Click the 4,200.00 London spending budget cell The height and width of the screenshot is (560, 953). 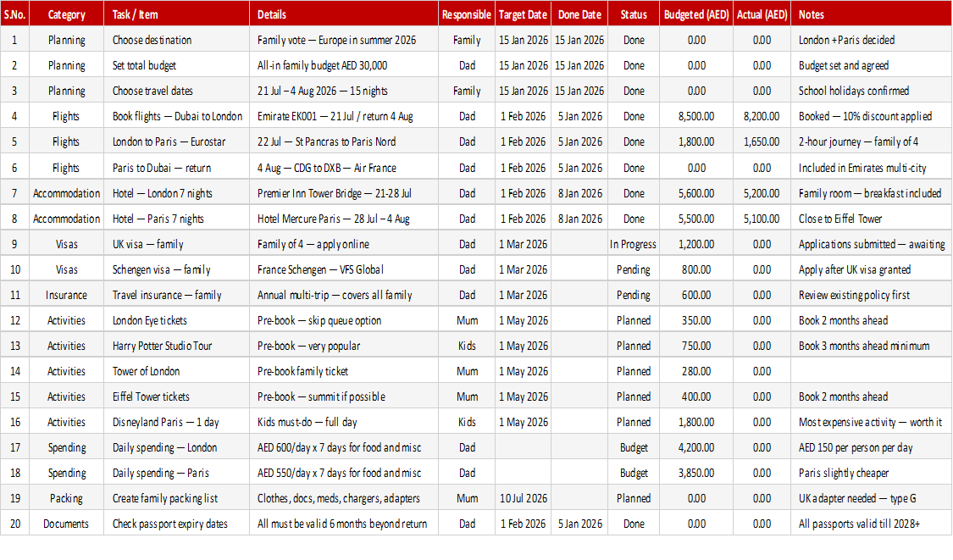pyautogui.click(x=696, y=447)
